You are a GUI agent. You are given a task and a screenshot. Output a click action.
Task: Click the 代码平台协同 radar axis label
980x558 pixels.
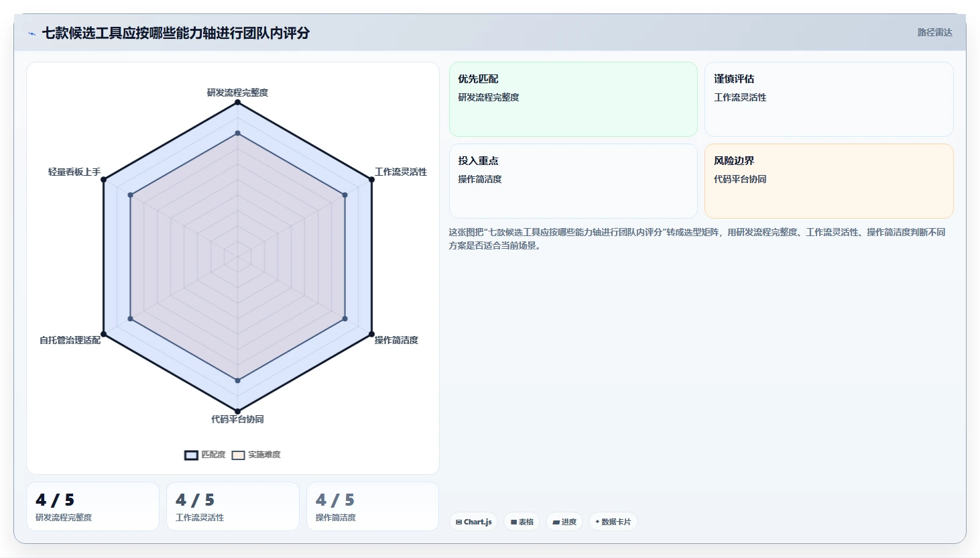(x=237, y=419)
